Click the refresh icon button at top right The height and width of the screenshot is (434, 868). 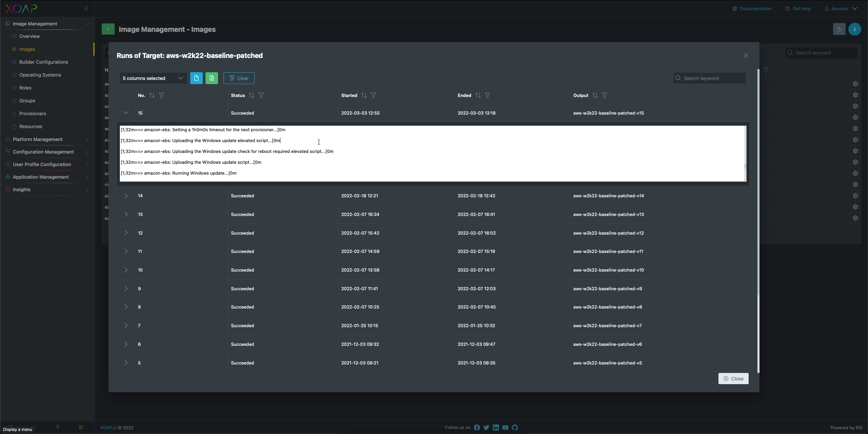(x=839, y=29)
